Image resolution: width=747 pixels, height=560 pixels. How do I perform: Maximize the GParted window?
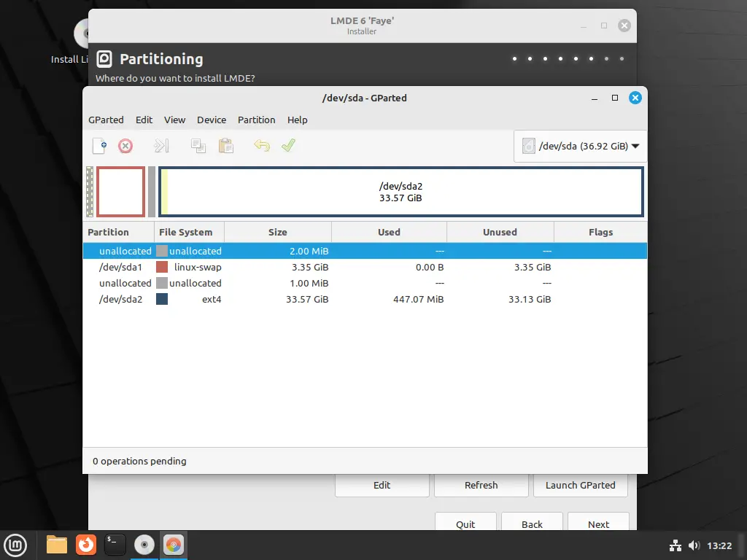point(615,98)
